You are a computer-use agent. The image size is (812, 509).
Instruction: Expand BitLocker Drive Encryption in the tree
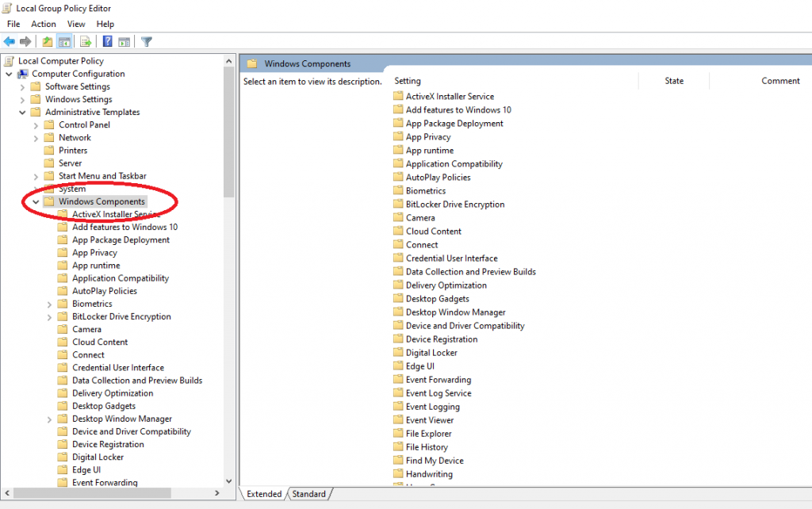click(49, 317)
